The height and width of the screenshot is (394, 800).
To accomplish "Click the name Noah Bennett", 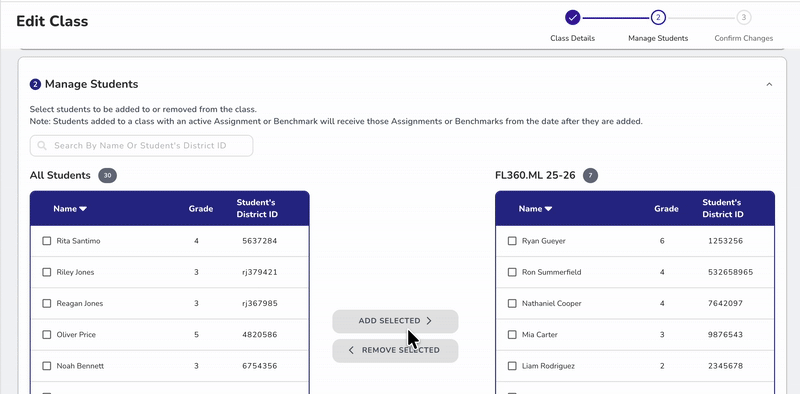I will click(x=80, y=366).
